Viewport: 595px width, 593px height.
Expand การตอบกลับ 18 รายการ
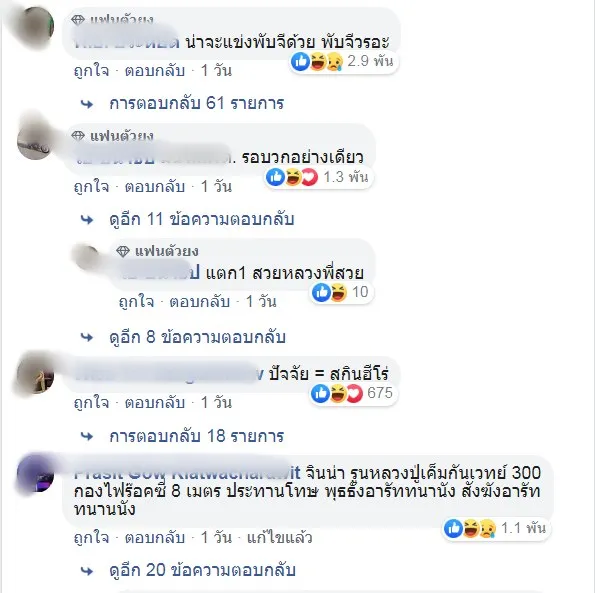[196, 436]
